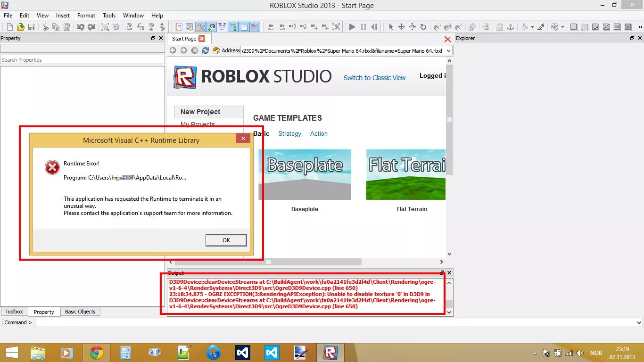The width and height of the screenshot is (644, 362).
Task: Close the Start Page tab
Action: click(202, 39)
